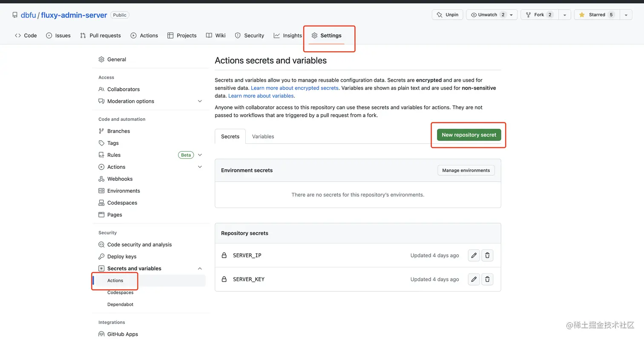
Task: Follow Learn more about variables link
Action: click(x=261, y=96)
